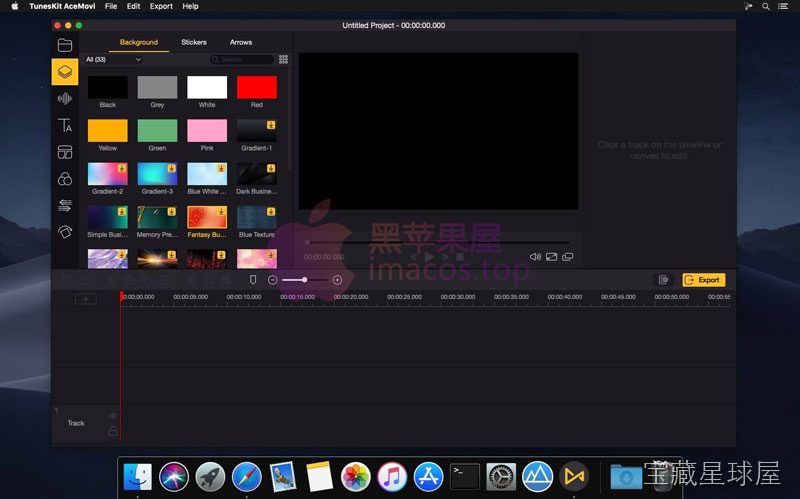Expand the All (33) category dropdown

113,60
